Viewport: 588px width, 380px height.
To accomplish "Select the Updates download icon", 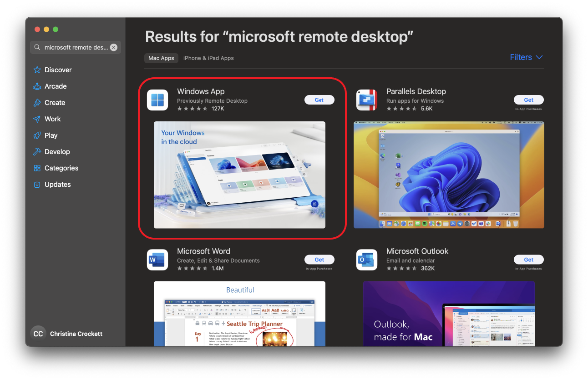I will (x=37, y=185).
